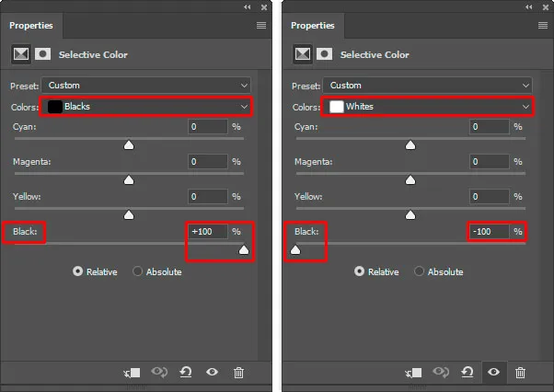Screen dimensions: 554x392
Task: Click the Selective Color title in the right panel
Action: click(375, 54)
